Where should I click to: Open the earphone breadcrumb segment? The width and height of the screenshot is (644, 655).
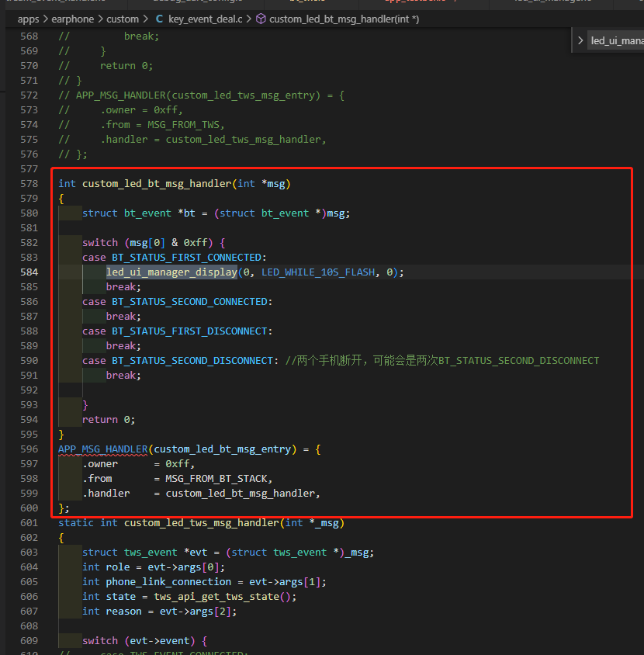73,19
